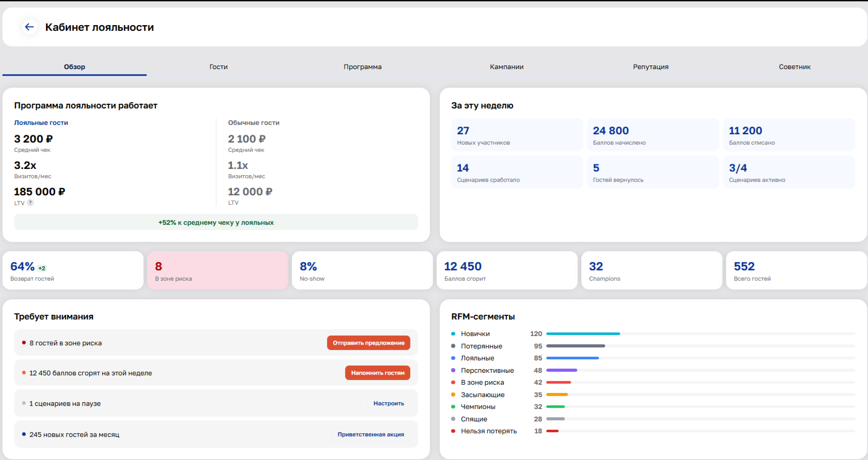868x460 pixels.
Task: Click the Чемпионы segment green dot
Action: click(x=453, y=407)
